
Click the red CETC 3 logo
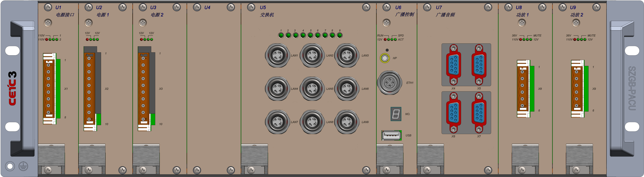coord(12,88)
